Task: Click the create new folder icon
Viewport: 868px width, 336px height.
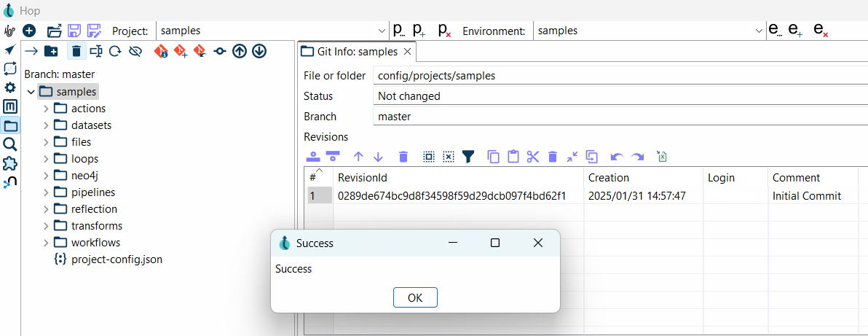Action: (51, 51)
